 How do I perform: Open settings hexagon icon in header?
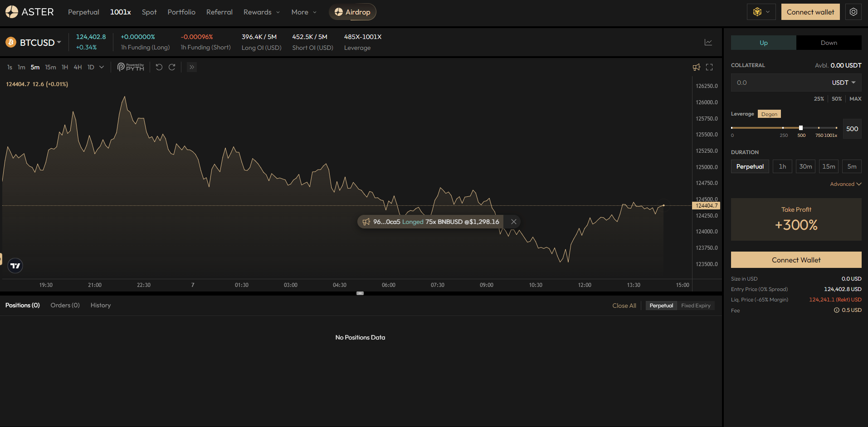853,12
